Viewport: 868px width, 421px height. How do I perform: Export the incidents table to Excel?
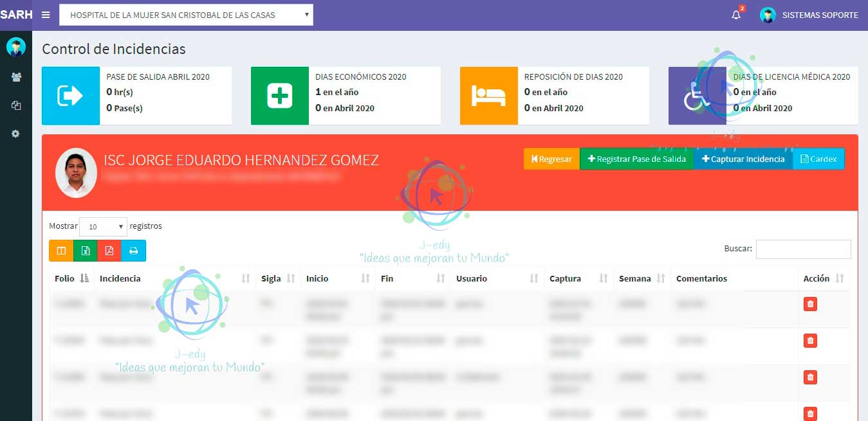[86, 251]
